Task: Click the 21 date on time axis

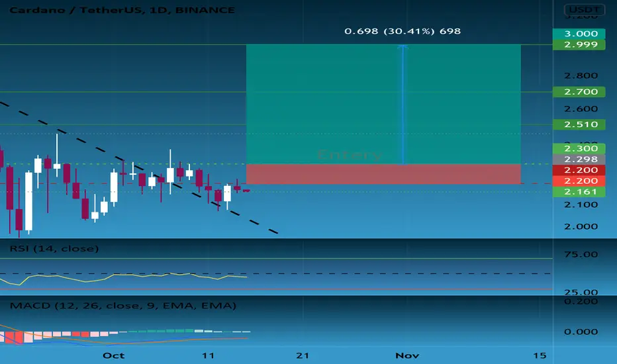Action: coord(303,356)
